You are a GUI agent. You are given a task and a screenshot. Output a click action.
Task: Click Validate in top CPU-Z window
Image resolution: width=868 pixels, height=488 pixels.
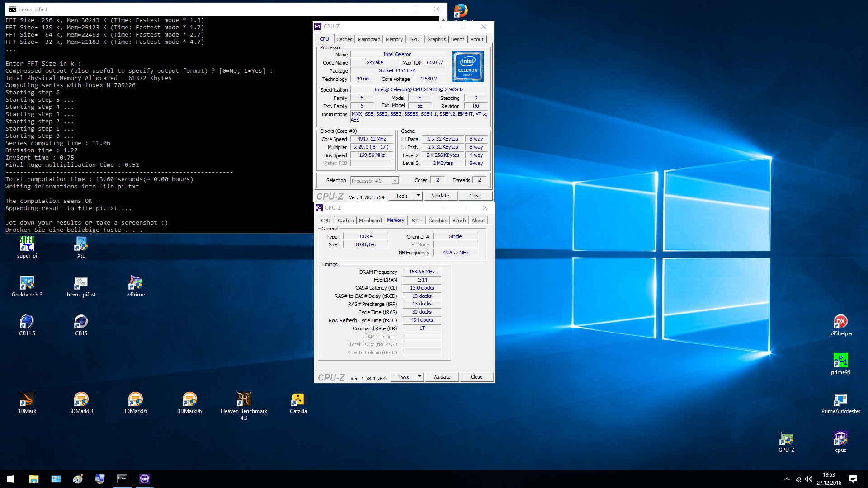tap(440, 196)
